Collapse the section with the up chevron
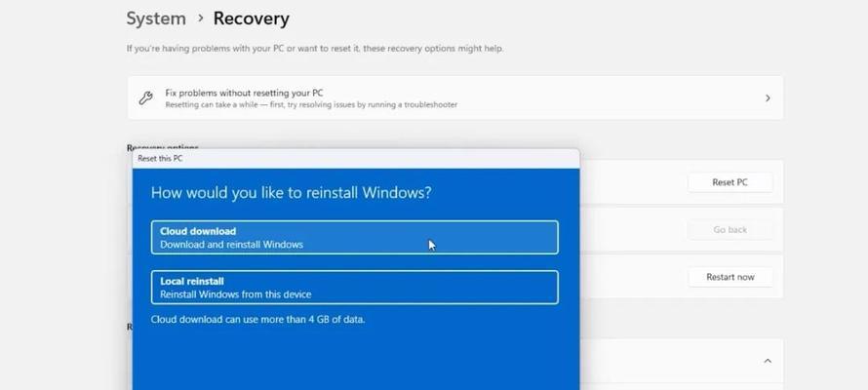 (x=768, y=361)
